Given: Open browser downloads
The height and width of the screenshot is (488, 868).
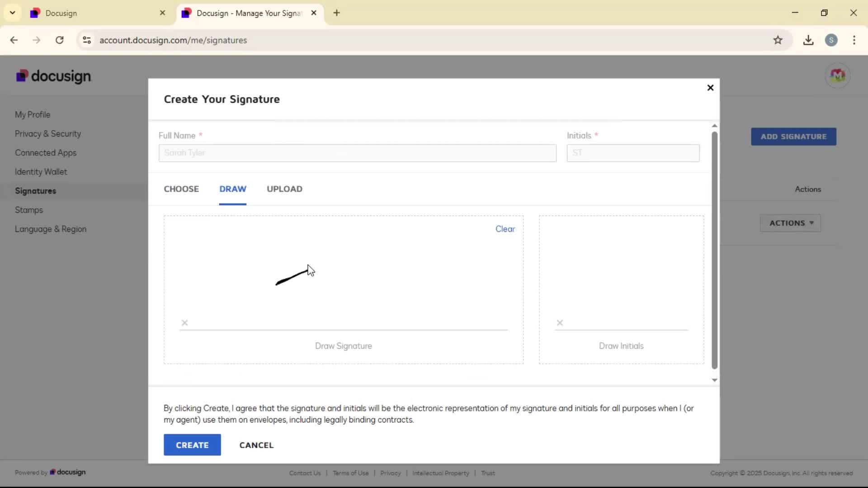Looking at the screenshot, I should (x=808, y=40).
